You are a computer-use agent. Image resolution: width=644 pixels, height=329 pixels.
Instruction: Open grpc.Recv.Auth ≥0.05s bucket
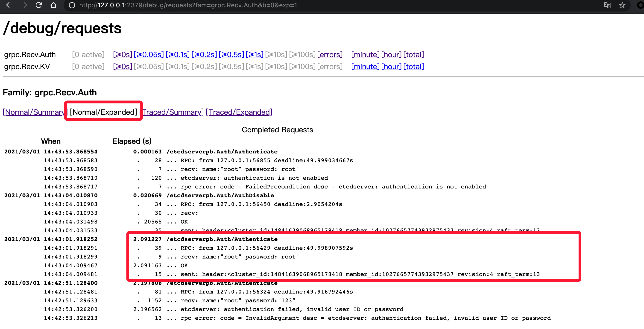[x=149, y=55]
